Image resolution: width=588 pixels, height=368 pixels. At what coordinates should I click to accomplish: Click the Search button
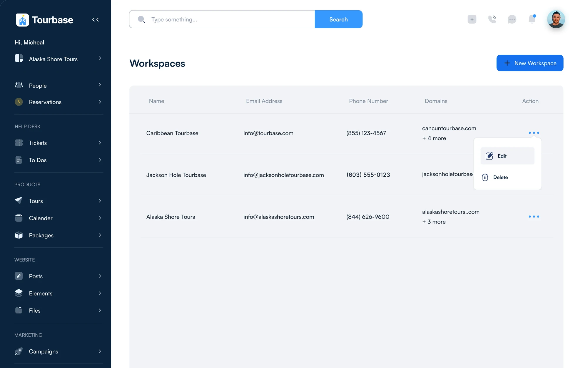click(x=338, y=19)
